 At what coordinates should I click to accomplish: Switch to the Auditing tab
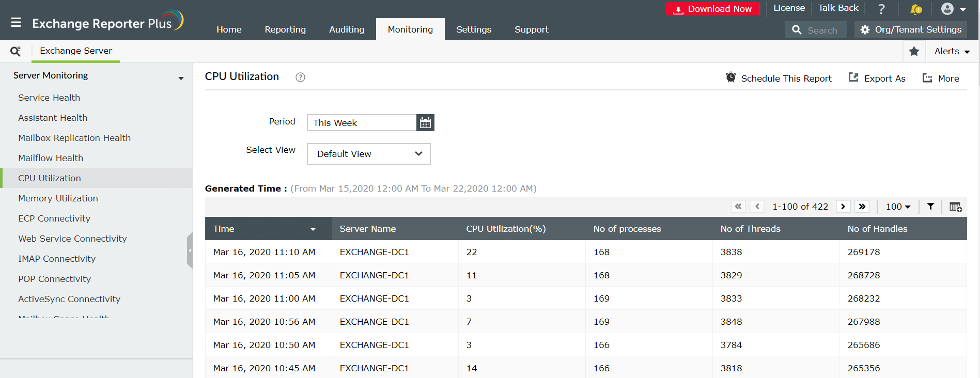pos(347,29)
